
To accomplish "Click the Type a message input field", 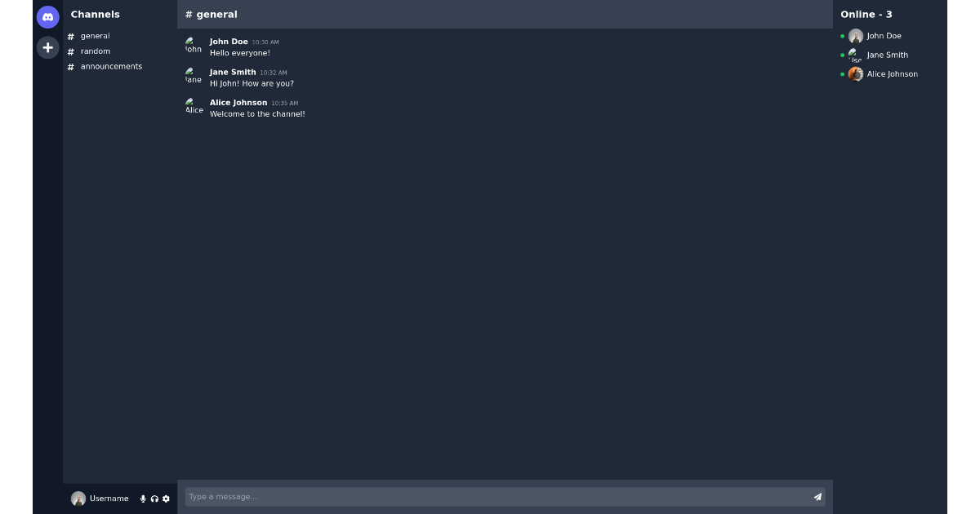I will point(408,496).
